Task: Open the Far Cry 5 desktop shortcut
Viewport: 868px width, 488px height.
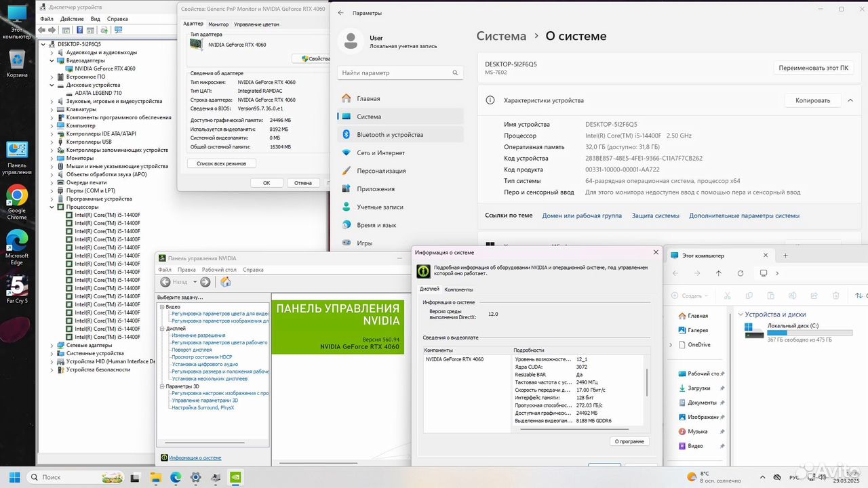Action: [17, 288]
